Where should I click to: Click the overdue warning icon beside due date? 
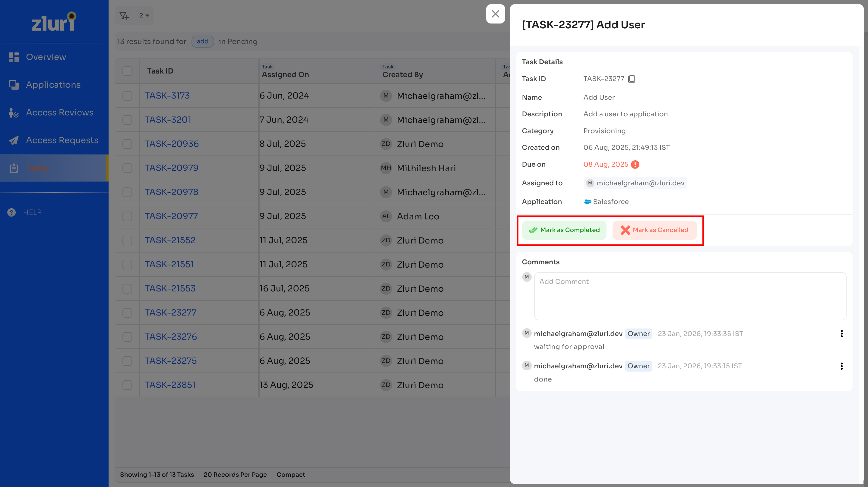tap(635, 164)
